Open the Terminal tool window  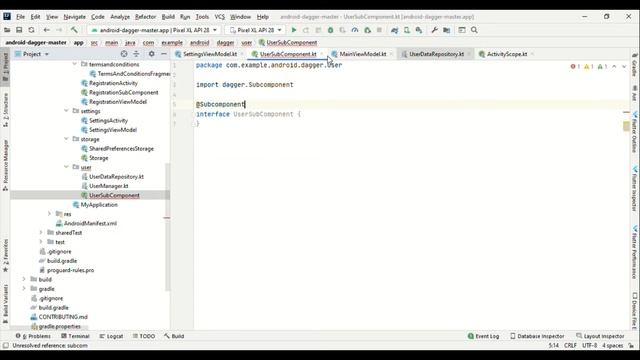(75, 336)
